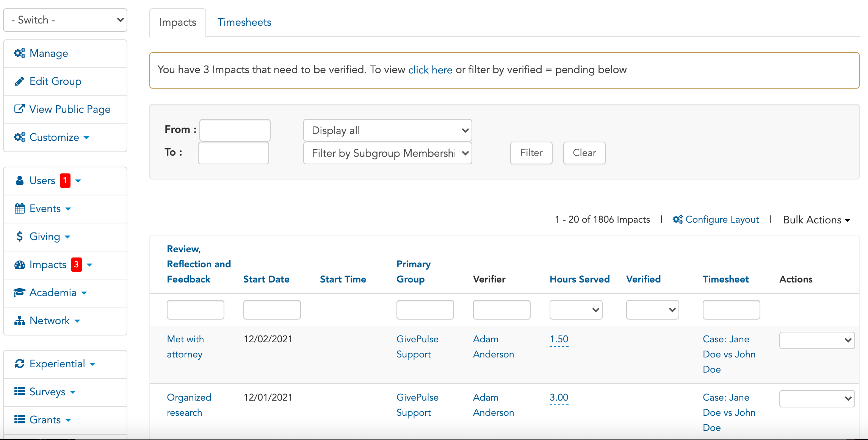Viewport: 868px width, 440px height.
Task: Click the Clear button
Action: pyautogui.click(x=584, y=153)
